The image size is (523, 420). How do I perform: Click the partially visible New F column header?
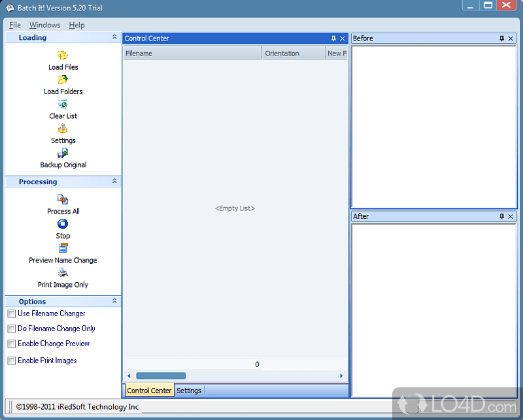[337, 54]
